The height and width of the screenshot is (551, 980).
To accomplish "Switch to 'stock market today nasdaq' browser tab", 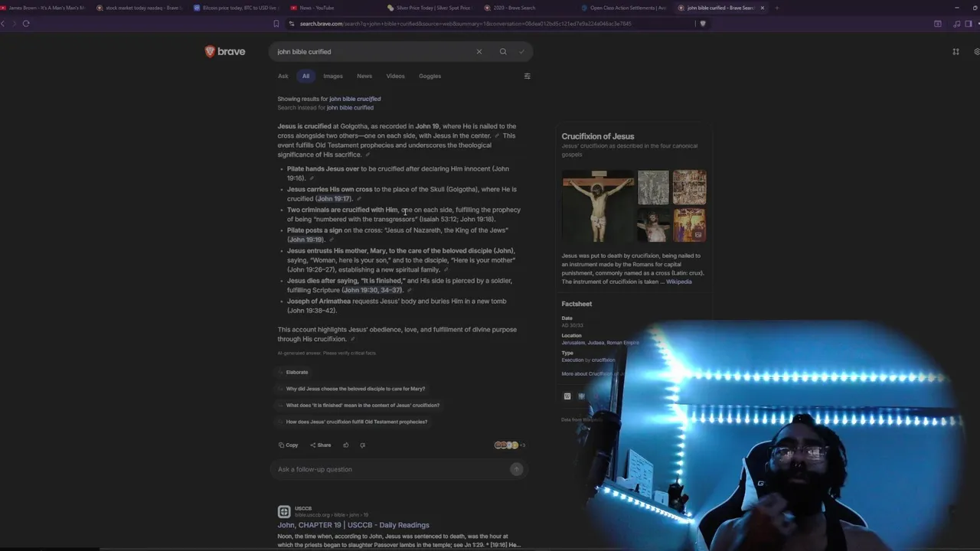I will pos(139,8).
